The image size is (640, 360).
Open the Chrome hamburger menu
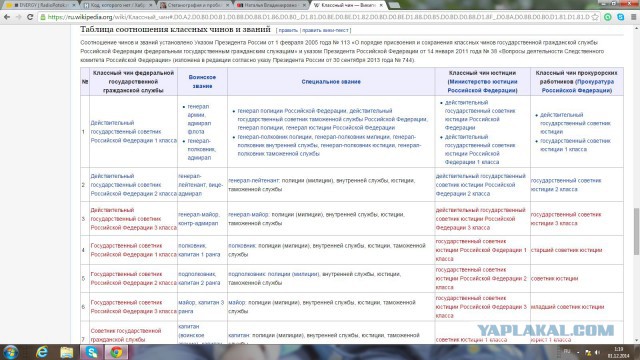click(x=633, y=17)
